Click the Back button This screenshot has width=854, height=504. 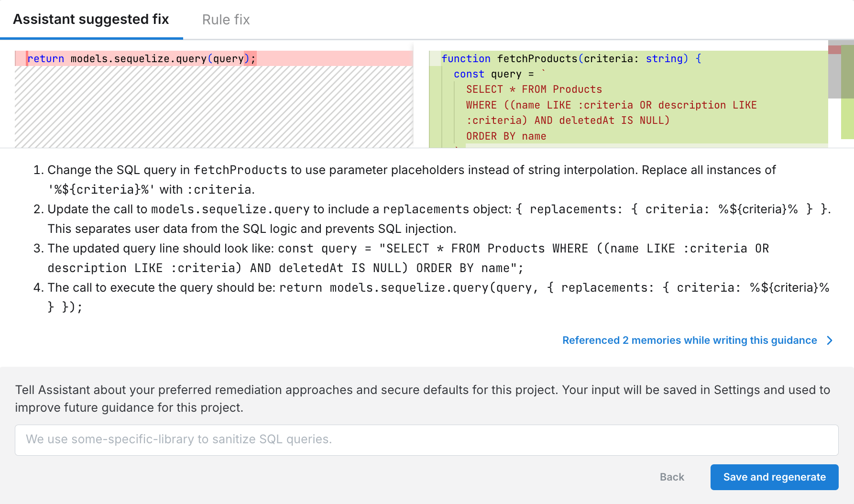(x=671, y=477)
